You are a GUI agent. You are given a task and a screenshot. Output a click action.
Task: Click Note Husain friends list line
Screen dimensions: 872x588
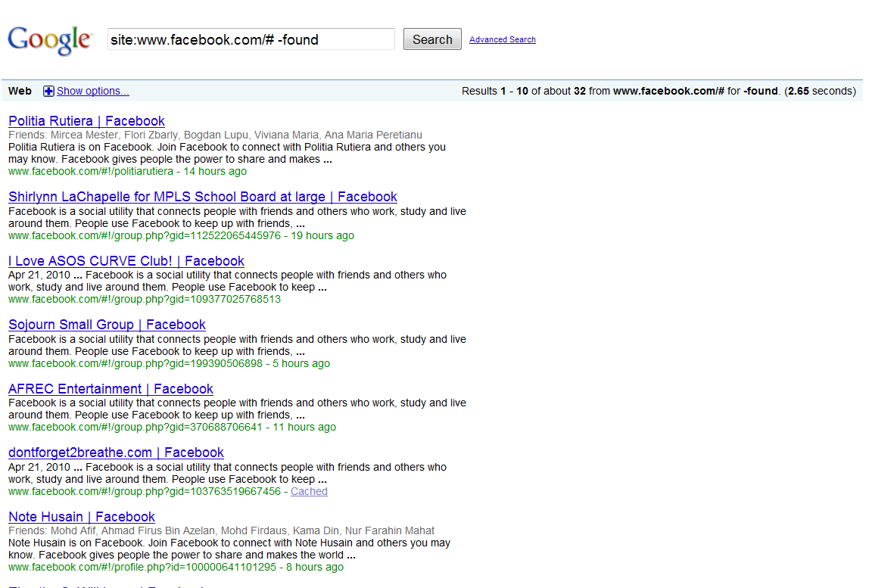221,530
